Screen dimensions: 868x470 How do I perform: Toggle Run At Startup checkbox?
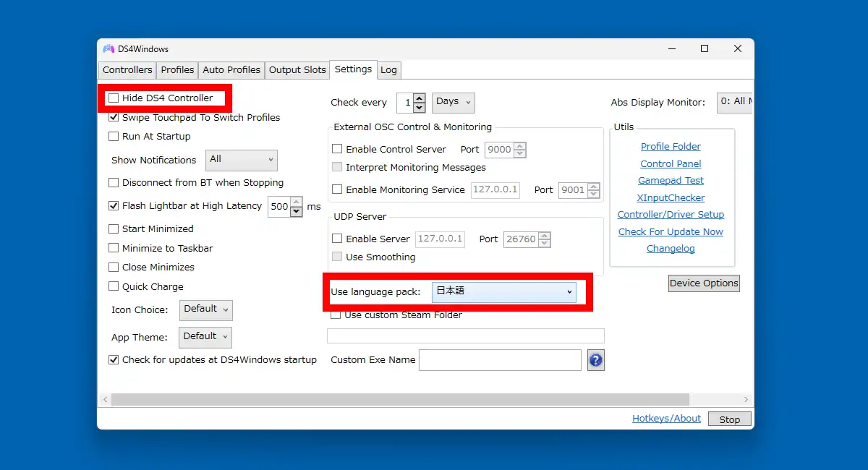114,136
